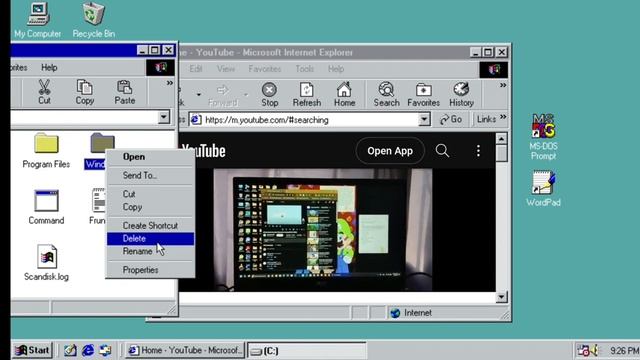
Task: Click the grayed Forward arrow in Internet Explorer
Action: [x=223, y=94]
